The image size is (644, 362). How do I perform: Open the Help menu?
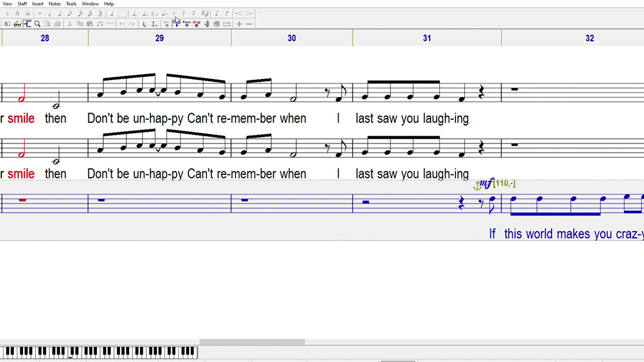[109, 4]
